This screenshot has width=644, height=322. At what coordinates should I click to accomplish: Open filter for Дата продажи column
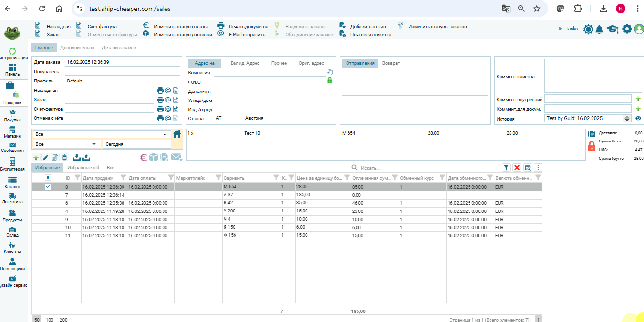click(x=123, y=178)
